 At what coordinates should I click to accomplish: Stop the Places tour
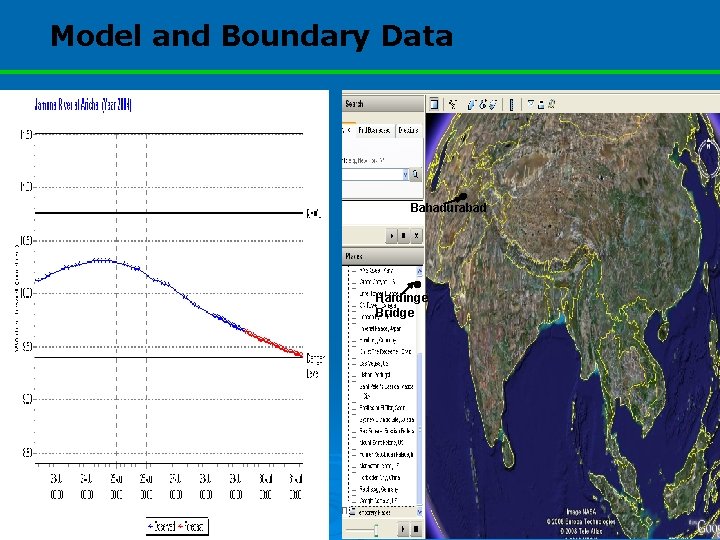coord(416,529)
